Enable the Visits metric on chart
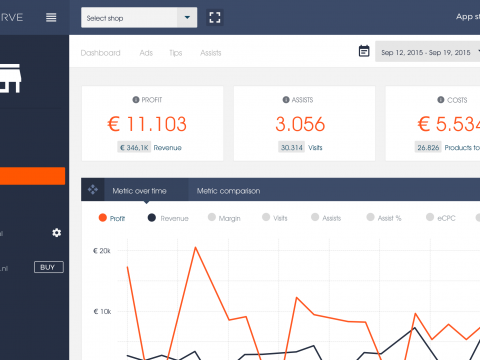This screenshot has height=360, width=480. click(x=275, y=218)
